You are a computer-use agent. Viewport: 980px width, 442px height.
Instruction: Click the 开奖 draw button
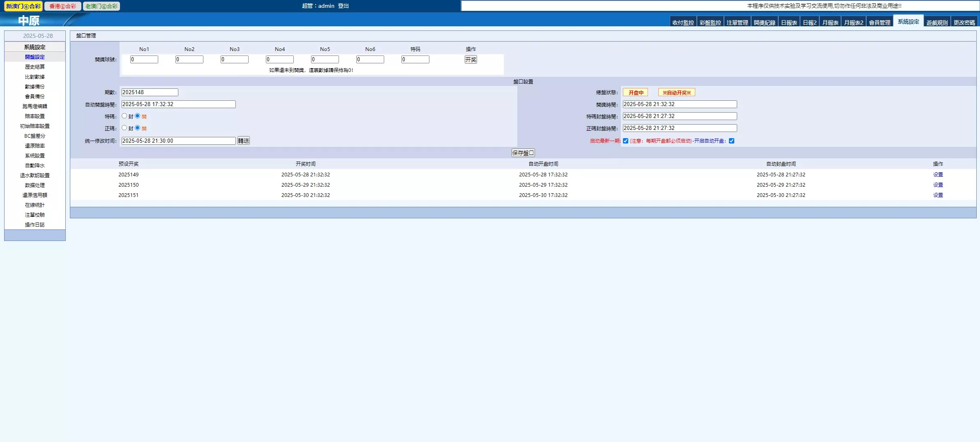[470, 60]
